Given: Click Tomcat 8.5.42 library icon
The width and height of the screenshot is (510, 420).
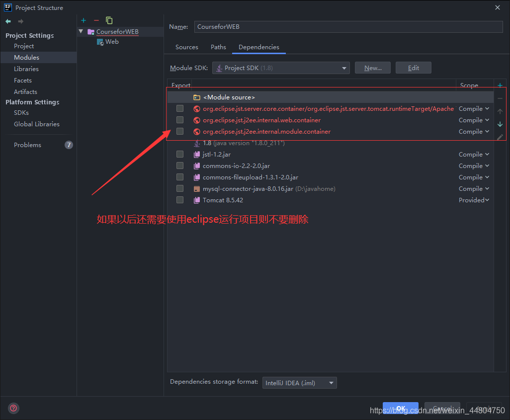Looking at the screenshot, I should pyautogui.click(x=197, y=200).
